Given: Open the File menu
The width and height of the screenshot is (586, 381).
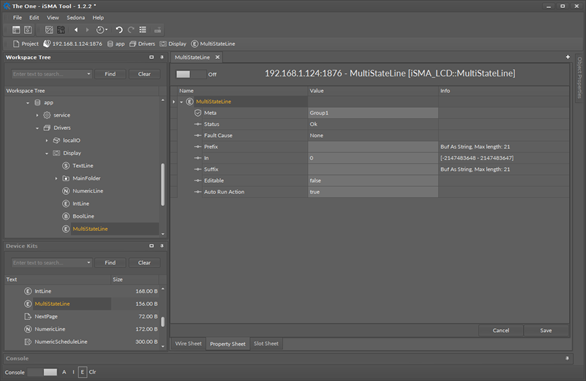Looking at the screenshot, I should click(17, 18).
